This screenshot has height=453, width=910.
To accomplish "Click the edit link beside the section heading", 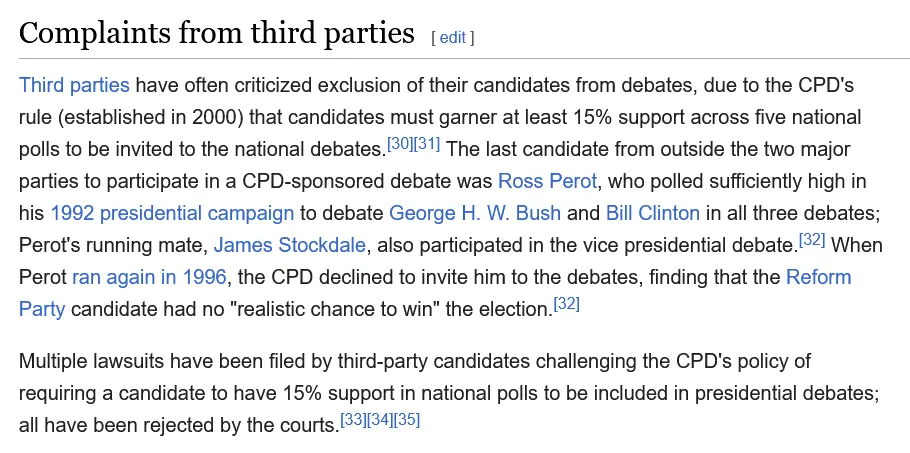I will [452, 38].
